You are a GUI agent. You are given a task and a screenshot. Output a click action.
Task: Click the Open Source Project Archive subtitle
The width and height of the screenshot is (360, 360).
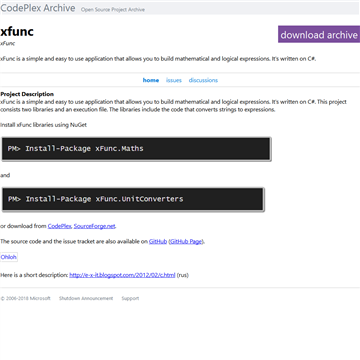(113, 10)
